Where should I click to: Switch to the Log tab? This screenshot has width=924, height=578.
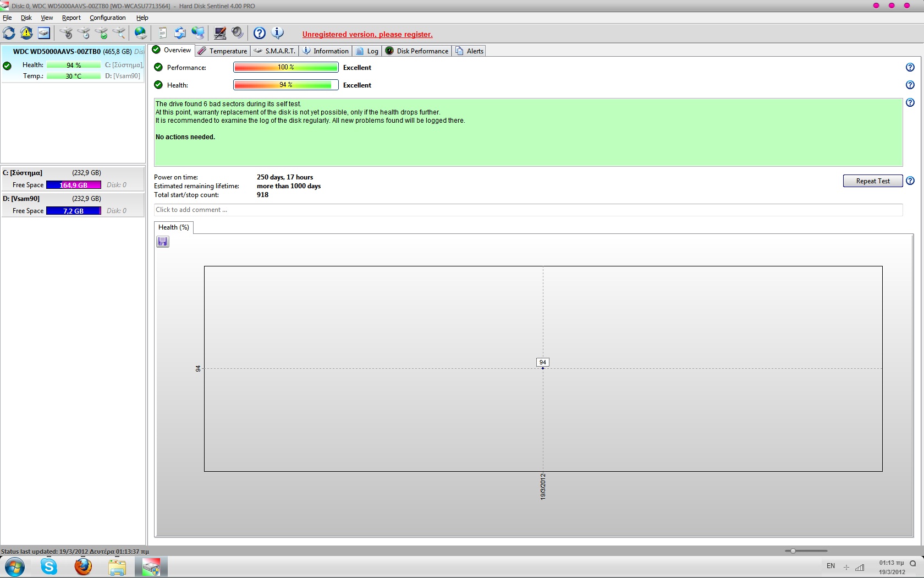367,51
